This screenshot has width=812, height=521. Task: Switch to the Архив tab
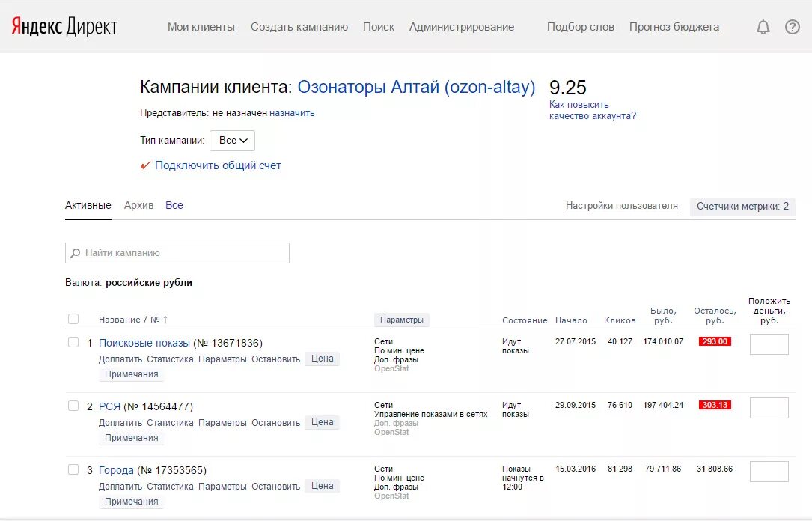point(138,205)
